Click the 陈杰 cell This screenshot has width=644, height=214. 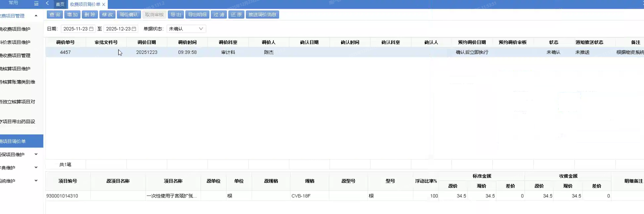click(269, 52)
